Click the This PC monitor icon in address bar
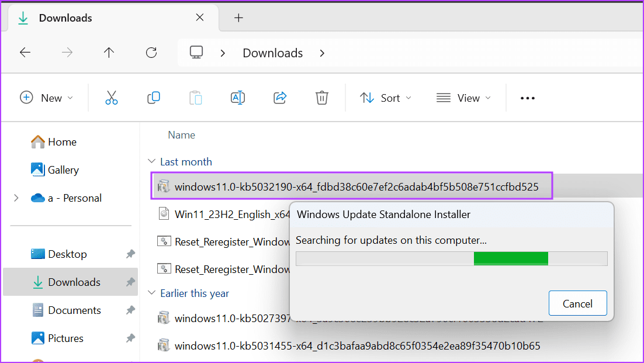The width and height of the screenshot is (644, 363). pyautogui.click(x=196, y=53)
